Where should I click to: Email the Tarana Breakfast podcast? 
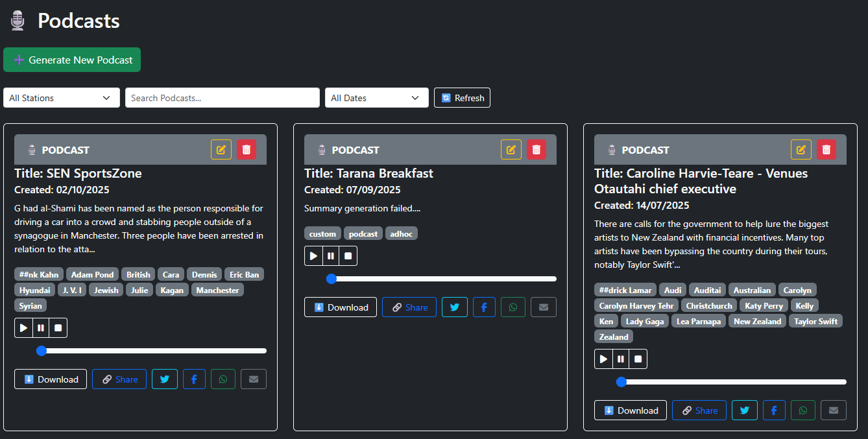[x=543, y=307]
